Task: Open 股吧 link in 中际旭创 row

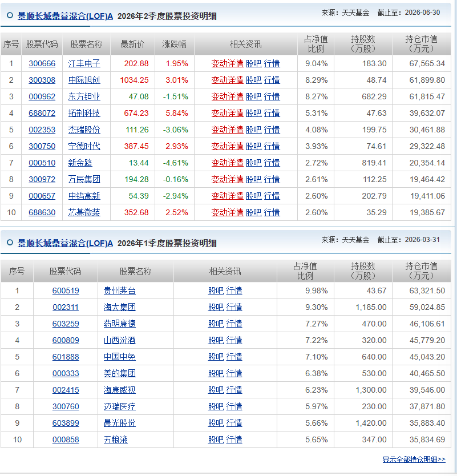Action: [x=254, y=80]
